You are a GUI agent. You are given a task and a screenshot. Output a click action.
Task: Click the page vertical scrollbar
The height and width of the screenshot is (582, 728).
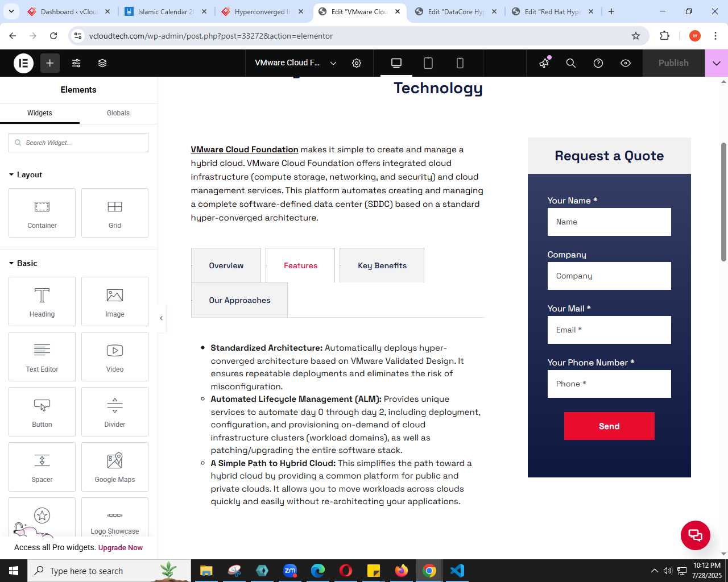tap(723, 202)
